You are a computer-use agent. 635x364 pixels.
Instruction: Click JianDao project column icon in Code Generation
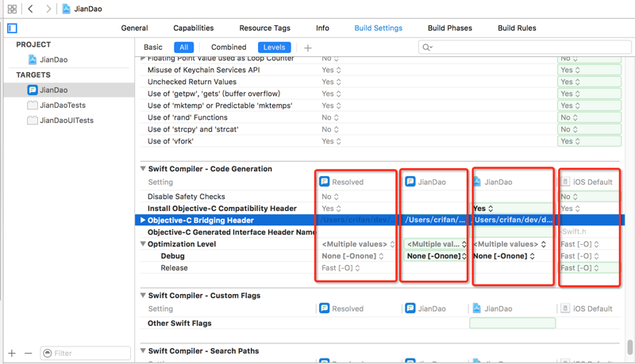pos(477,182)
